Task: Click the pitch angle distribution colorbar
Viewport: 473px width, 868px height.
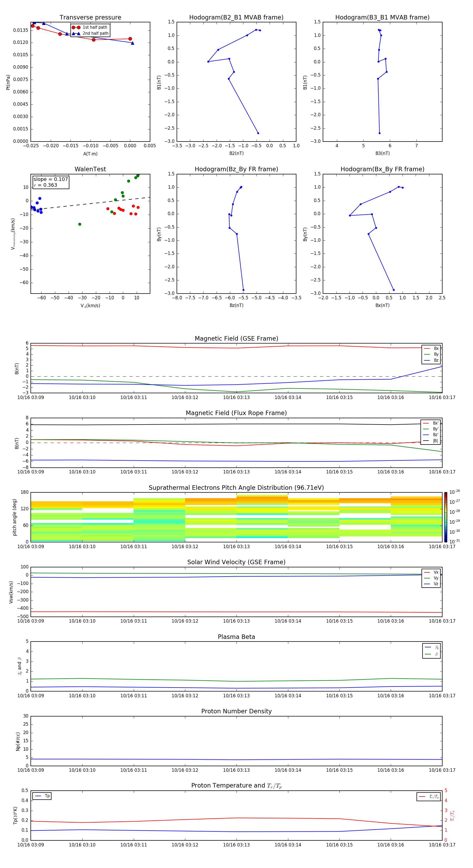Action: click(445, 517)
